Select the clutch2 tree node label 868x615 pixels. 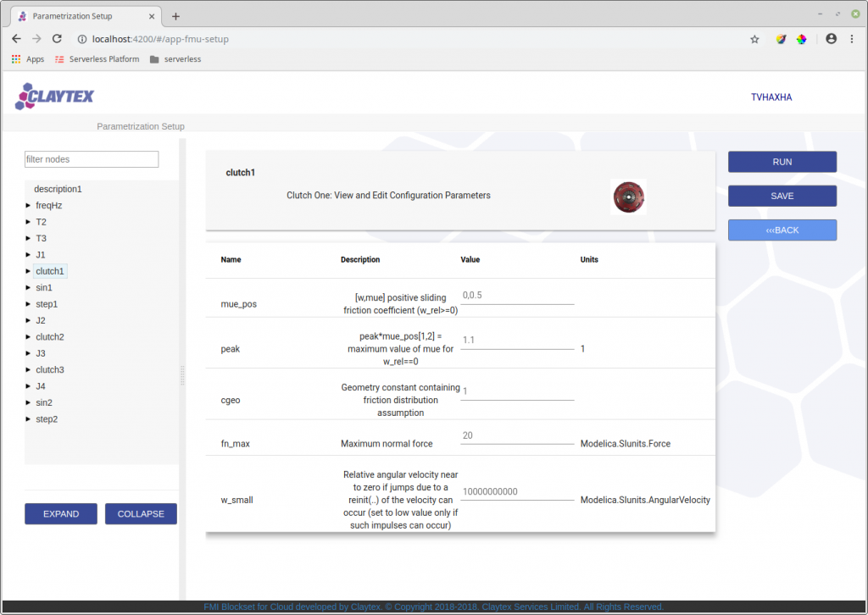[50, 337]
